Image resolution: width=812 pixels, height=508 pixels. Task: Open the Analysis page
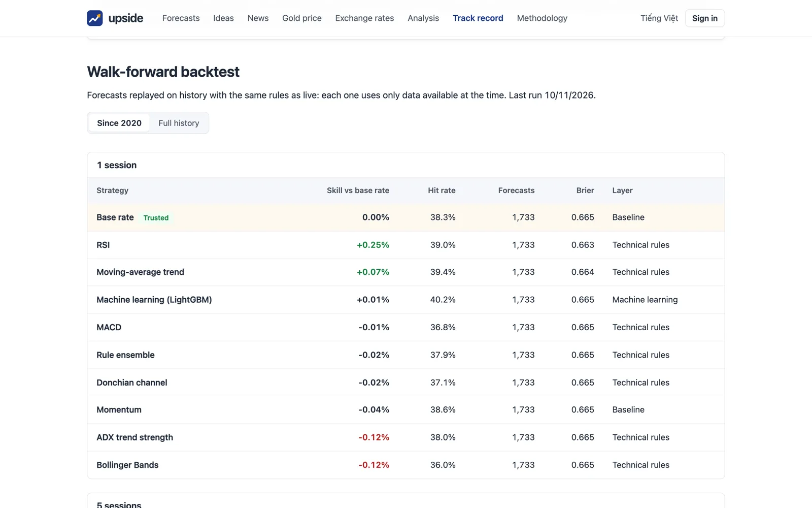click(423, 18)
